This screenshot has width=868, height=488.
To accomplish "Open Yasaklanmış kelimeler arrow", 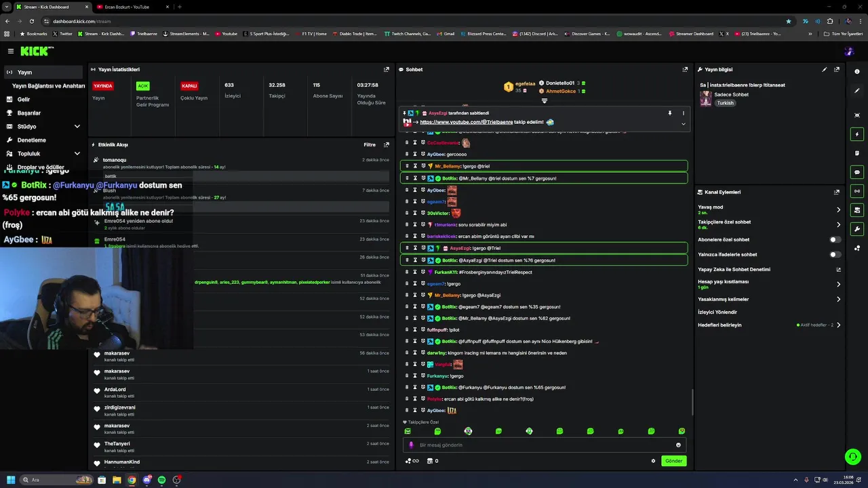I will [x=838, y=299].
